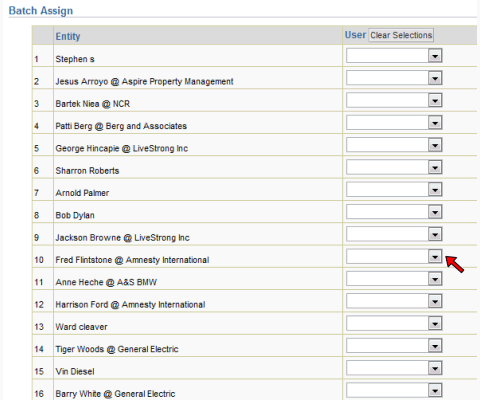The width and height of the screenshot is (480, 400).
Task: Open user dropdown for Arnold Palmer
Action: [394, 190]
